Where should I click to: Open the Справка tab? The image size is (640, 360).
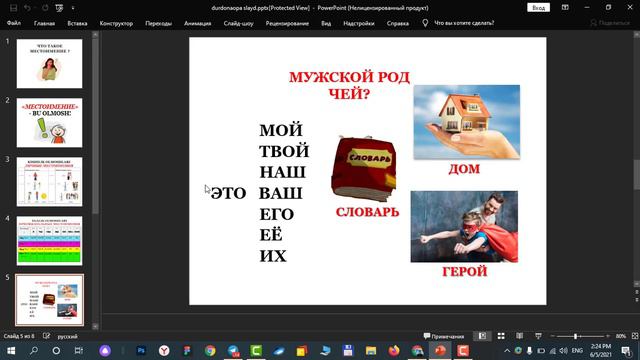398,23
